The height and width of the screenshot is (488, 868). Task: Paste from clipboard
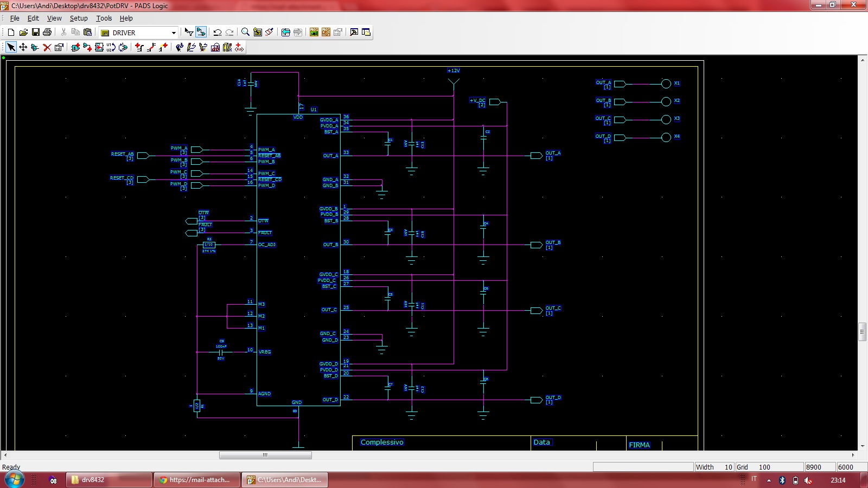tap(87, 33)
